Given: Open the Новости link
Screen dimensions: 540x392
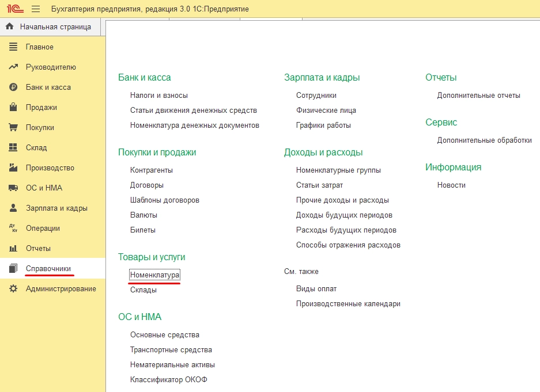Looking at the screenshot, I should (x=451, y=185).
